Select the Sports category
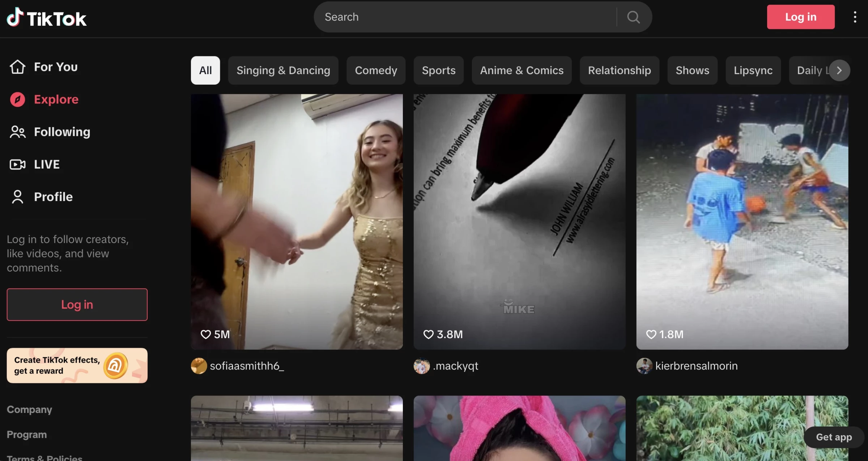 pos(439,70)
